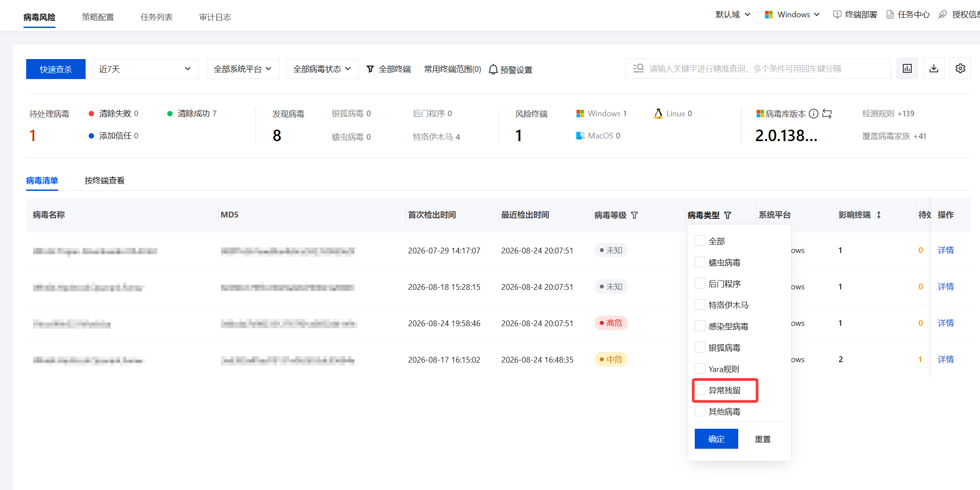Switch to the 策略配置 tab
The height and width of the screenshot is (490, 980).
(98, 17)
